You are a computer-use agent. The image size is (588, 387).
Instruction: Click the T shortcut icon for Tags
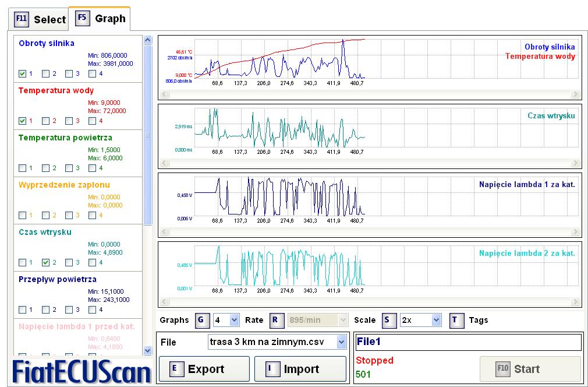click(x=457, y=320)
